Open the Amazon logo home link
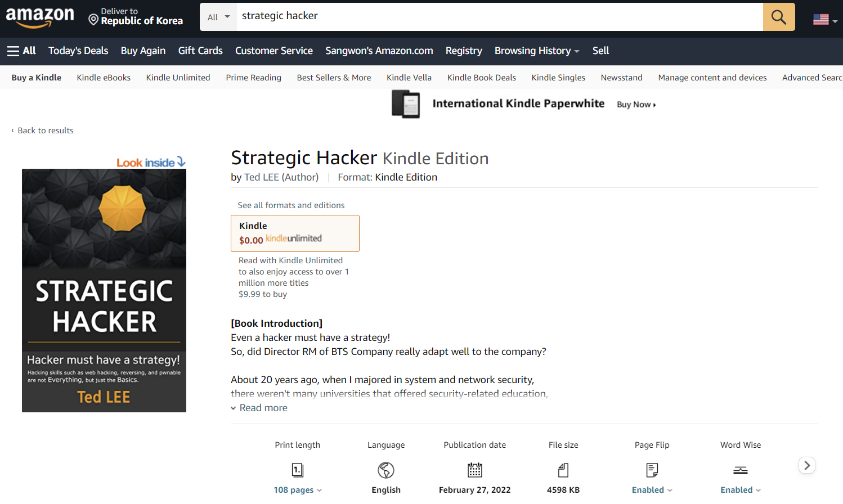 40,17
